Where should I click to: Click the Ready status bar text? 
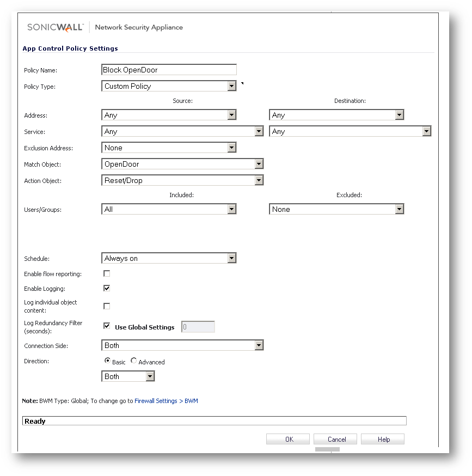tap(35, 421)
